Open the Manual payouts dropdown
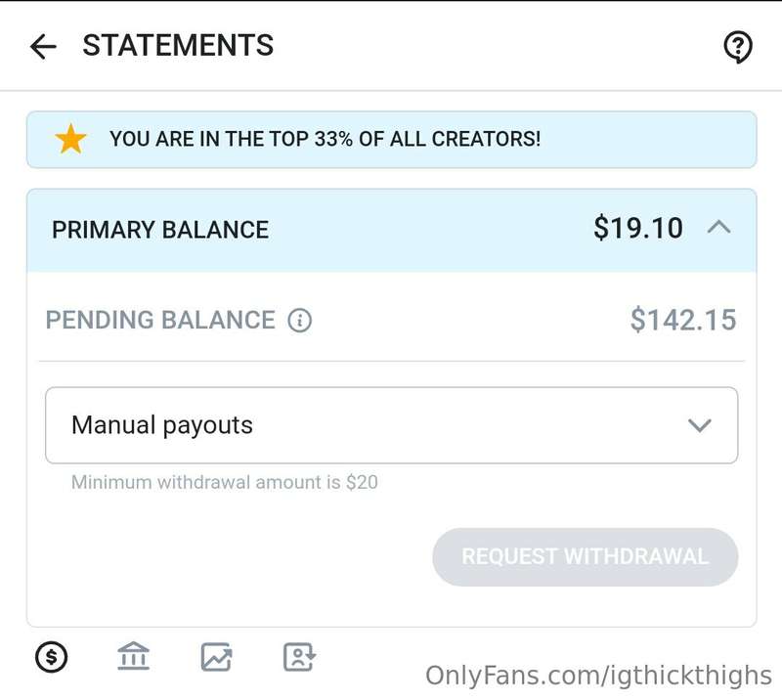The image size is (782, 700). 391,425
